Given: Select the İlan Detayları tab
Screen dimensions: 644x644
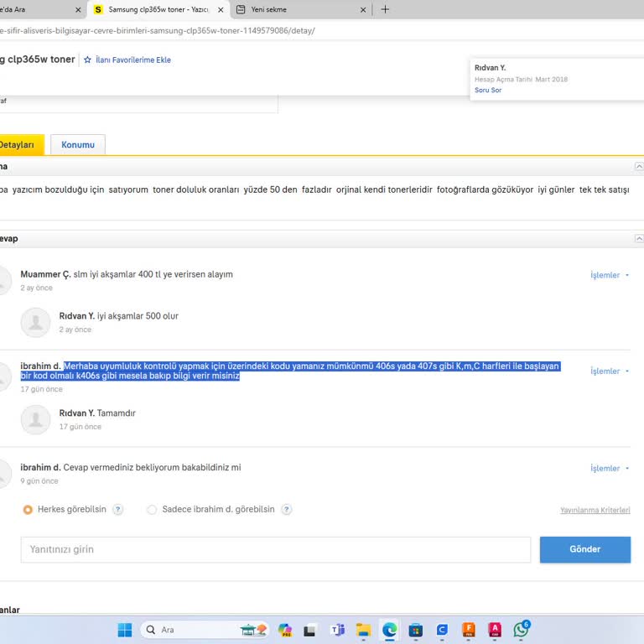Looking at the screenshot, I should [21, 144].
